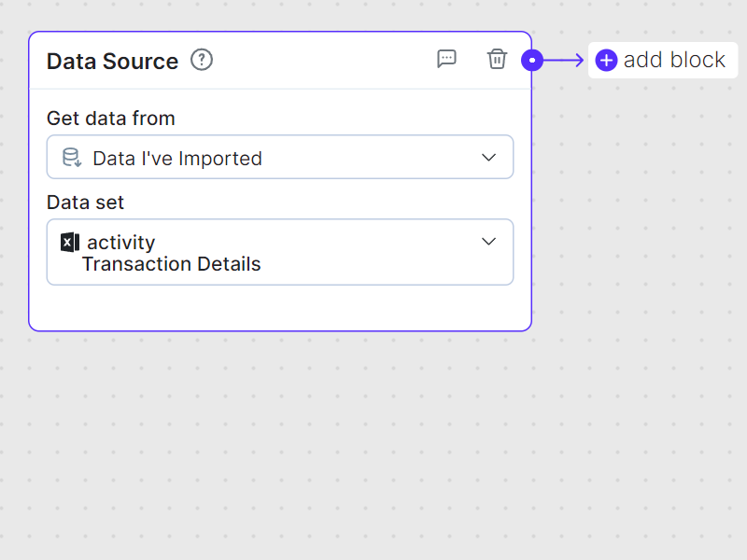Select the activity dataset entry

123,242
